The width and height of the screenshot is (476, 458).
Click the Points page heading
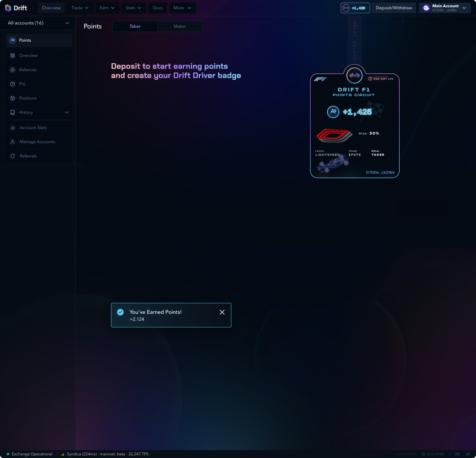click(93, 26)
